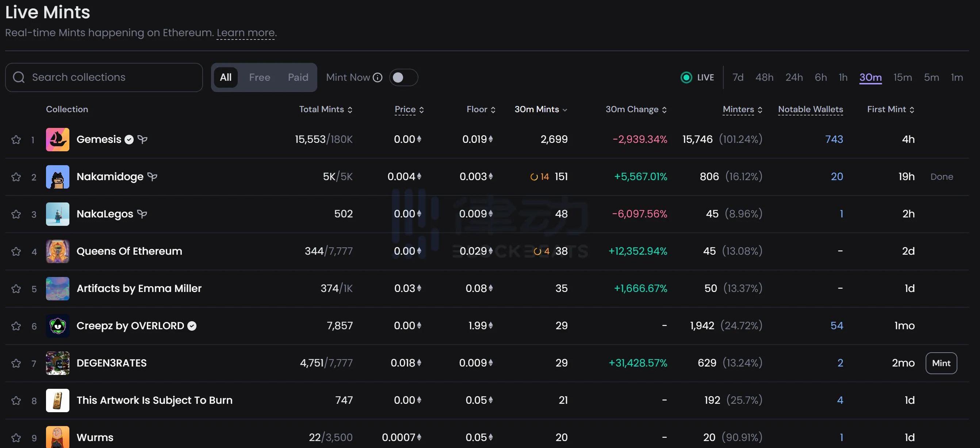Screen dimensions: 980x448
Task: Star the Gemesis collection as favorite
Action: coord(16,140)
